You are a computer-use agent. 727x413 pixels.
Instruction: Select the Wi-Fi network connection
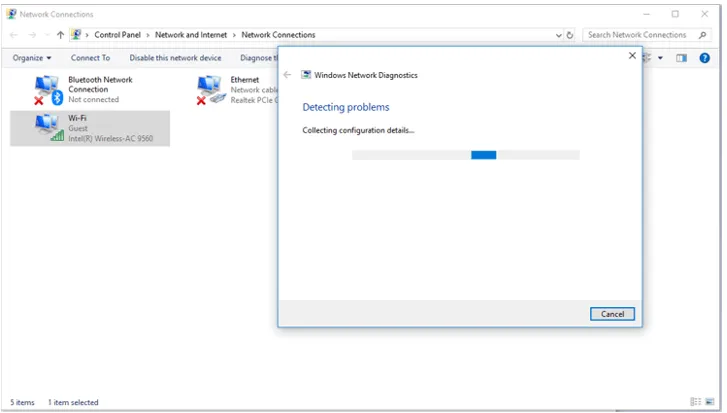[x=90, y=128]
